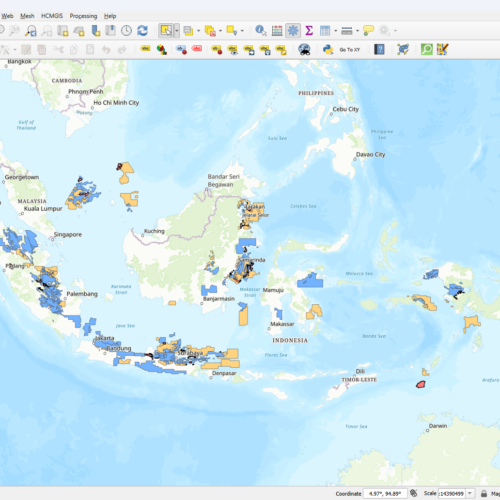Click the Rotate Label icon
Screen dimensions: 500x500
[x=265, y=50]
